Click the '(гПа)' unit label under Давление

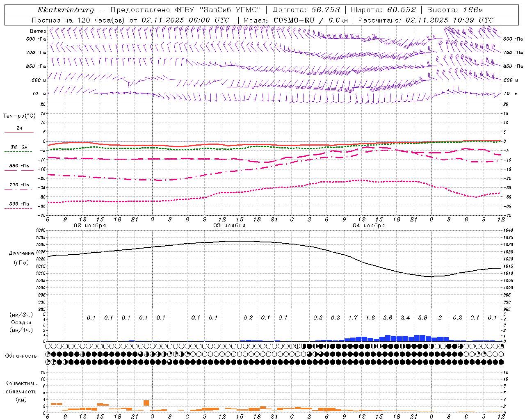[x=21, y=262]
